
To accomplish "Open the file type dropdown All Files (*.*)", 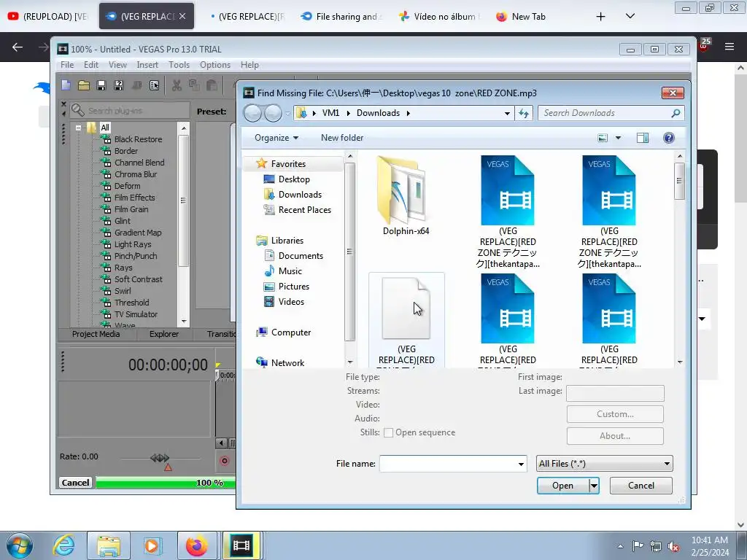I will (x=605, y=463).
